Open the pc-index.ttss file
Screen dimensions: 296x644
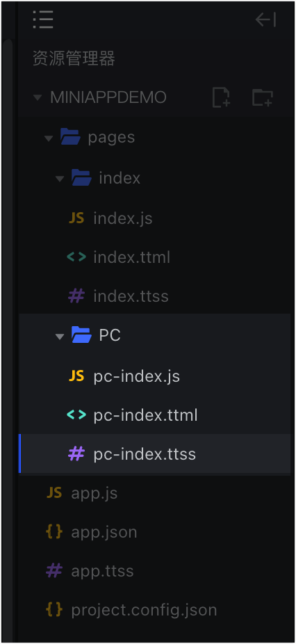click(145, 454)
